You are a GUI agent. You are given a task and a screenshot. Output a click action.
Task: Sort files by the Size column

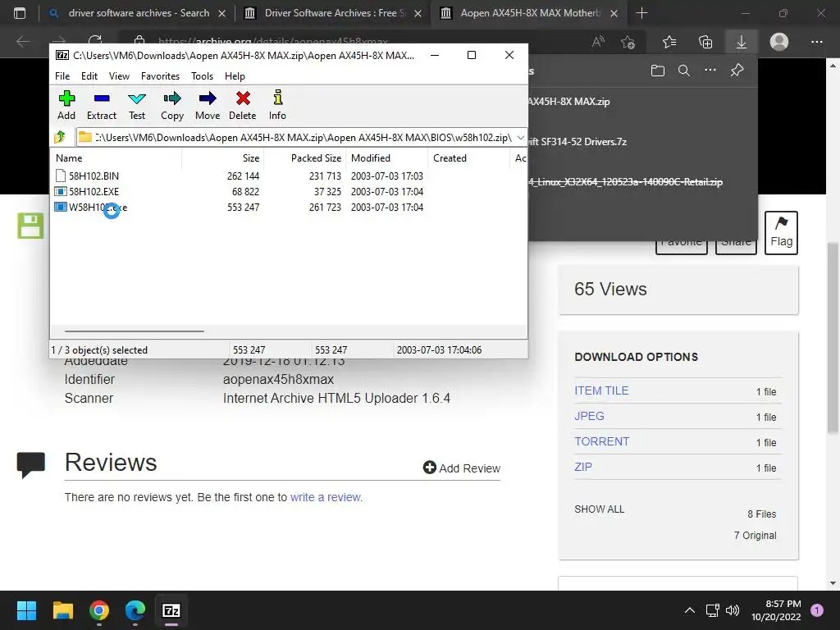[x=222, y=158]
